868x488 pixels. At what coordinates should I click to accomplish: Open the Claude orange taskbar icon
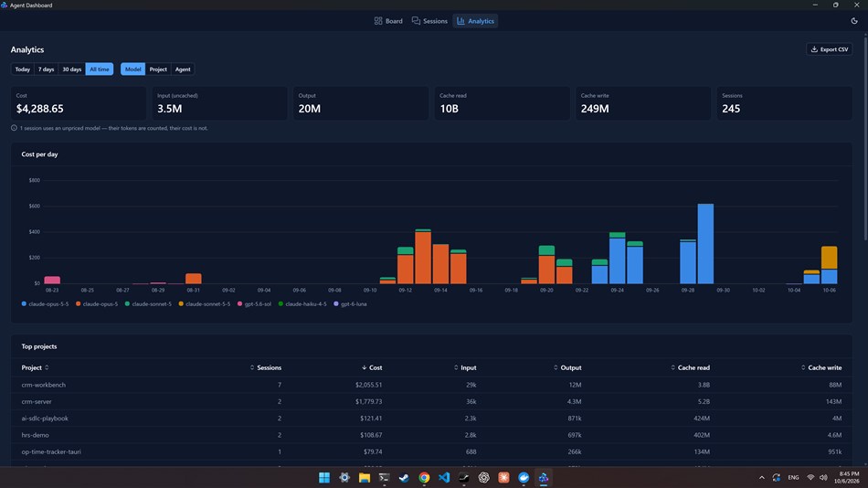click(x=503, y=477)
